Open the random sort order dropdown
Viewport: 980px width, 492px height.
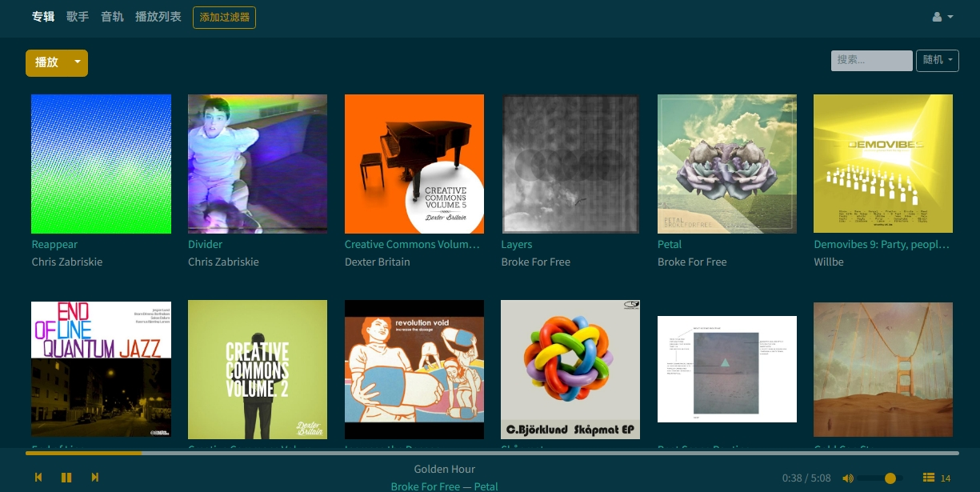click(x=938, y=60)
